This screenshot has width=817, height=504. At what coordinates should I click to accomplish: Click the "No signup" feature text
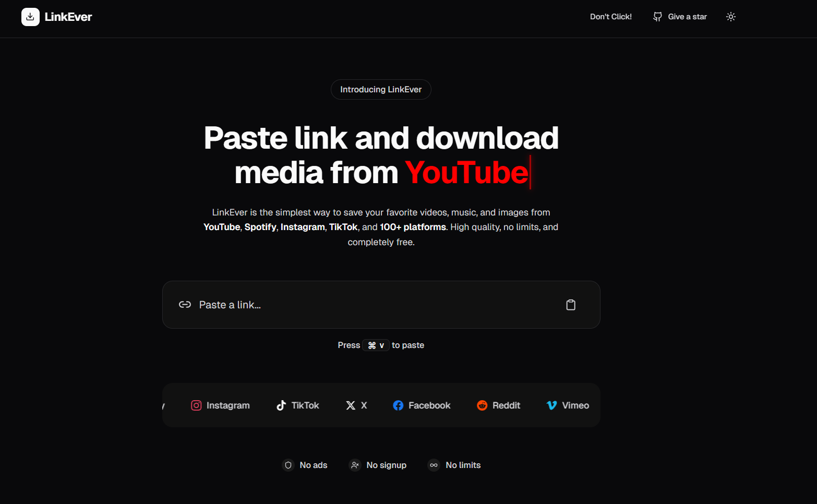[x=387, y=465]
